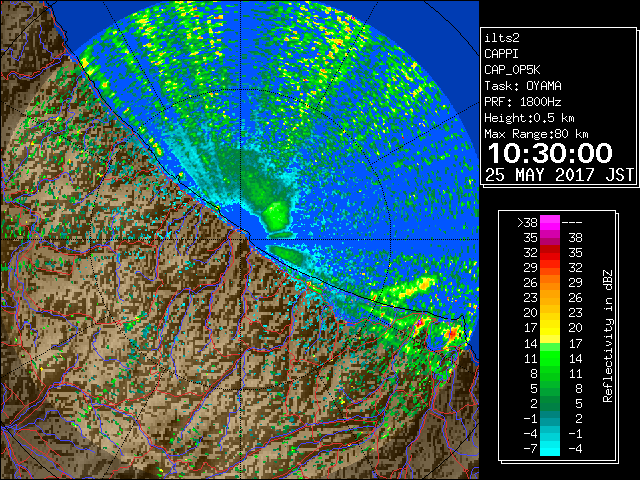Click 'Max Range:80 km' text
Image resolution: width=640 pixels, height=480 pixels.
[x=536, y=134]
